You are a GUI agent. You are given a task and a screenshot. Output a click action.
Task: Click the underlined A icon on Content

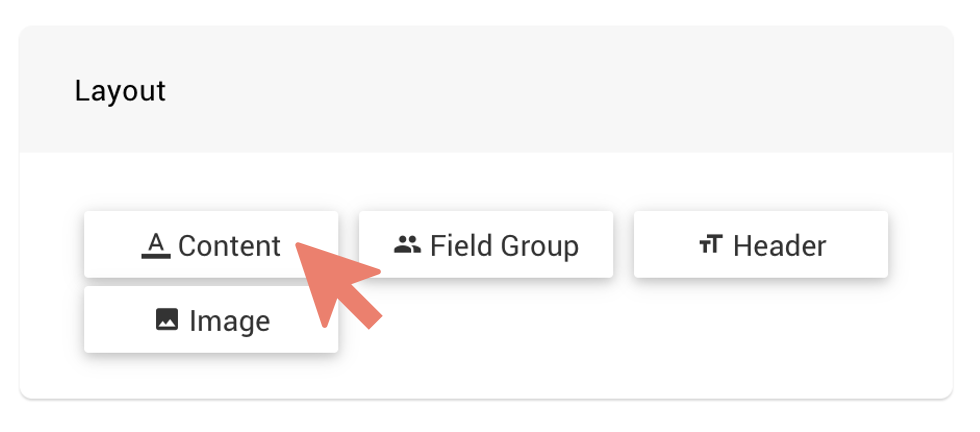coord(155,245)
